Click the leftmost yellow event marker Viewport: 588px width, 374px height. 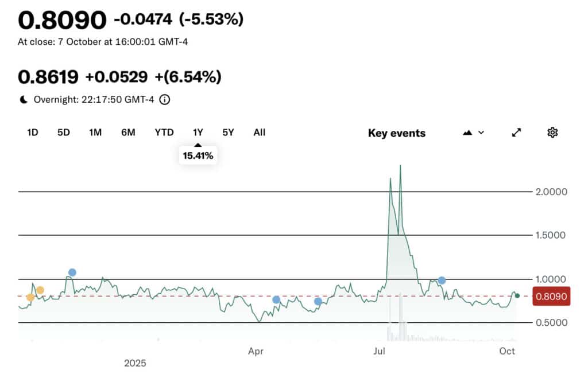[30, 297]
